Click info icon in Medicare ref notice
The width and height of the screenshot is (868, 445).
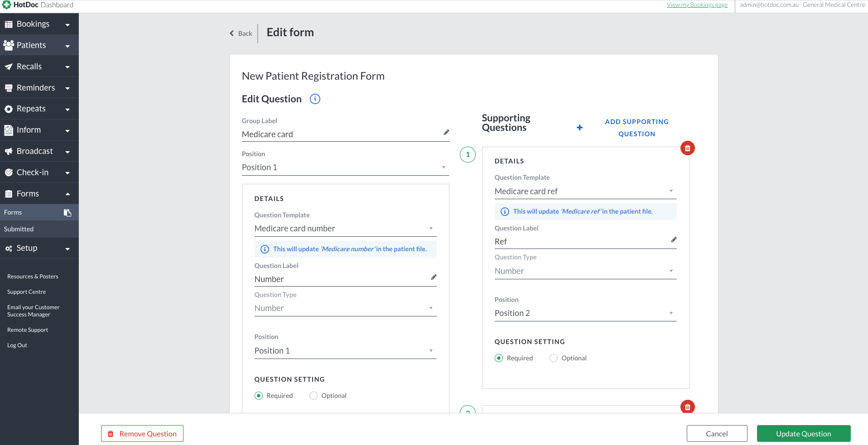tap(505, 211)
